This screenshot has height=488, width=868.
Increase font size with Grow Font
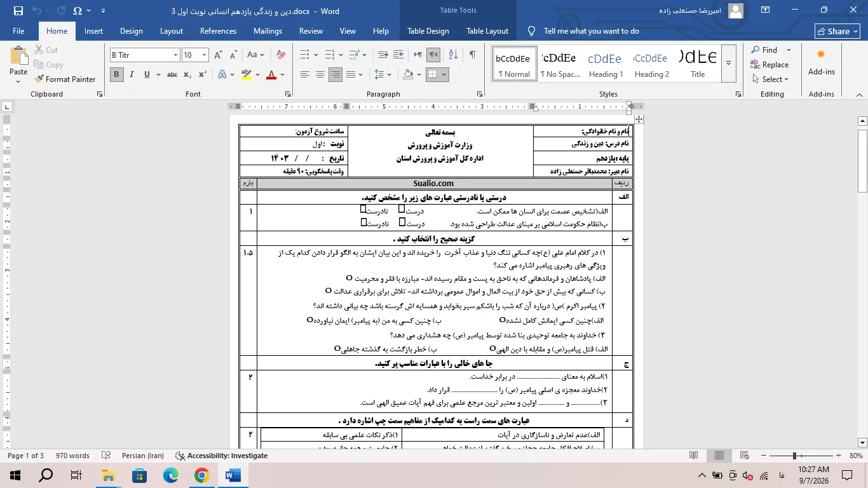coord(219,55)
